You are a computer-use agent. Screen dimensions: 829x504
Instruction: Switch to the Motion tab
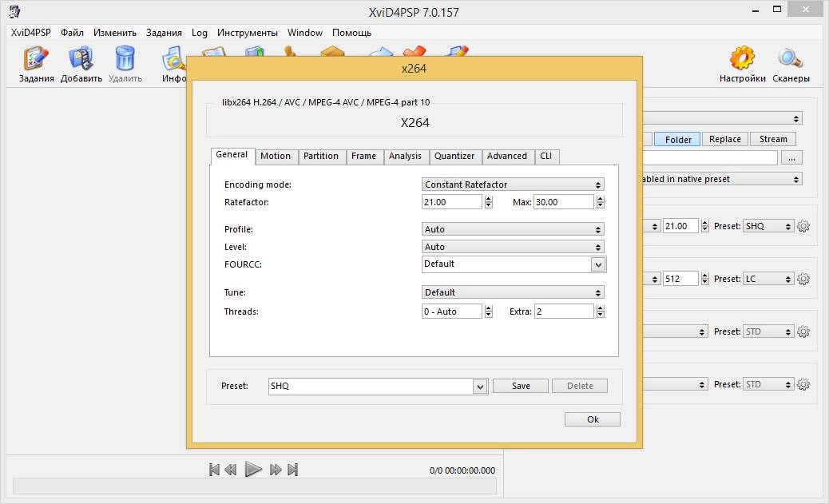pyautogui.click(x=276, y=156)
